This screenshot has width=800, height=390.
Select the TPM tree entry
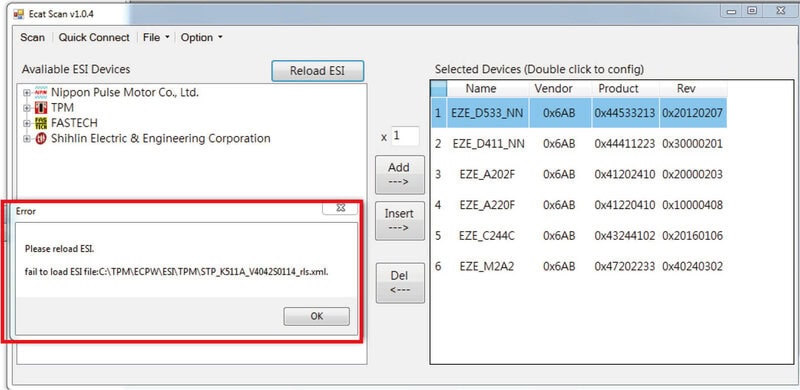(x=62, y=108)
